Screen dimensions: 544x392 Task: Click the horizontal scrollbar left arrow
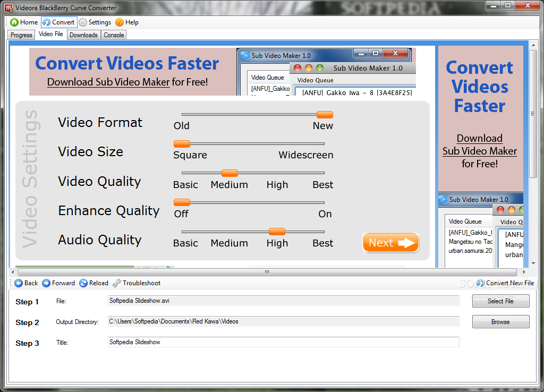pyautogui.click(x=13, y=272)
